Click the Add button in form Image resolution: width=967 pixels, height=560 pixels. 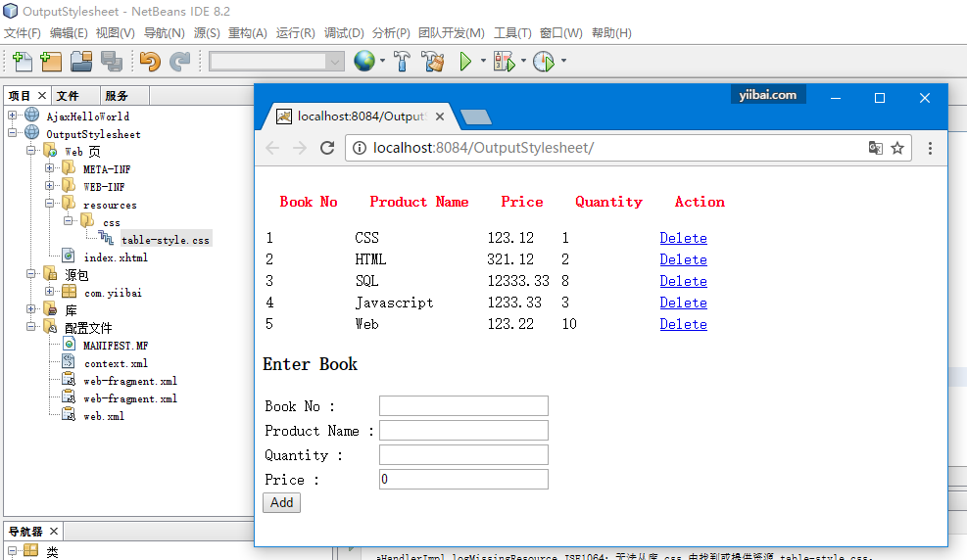281,502
